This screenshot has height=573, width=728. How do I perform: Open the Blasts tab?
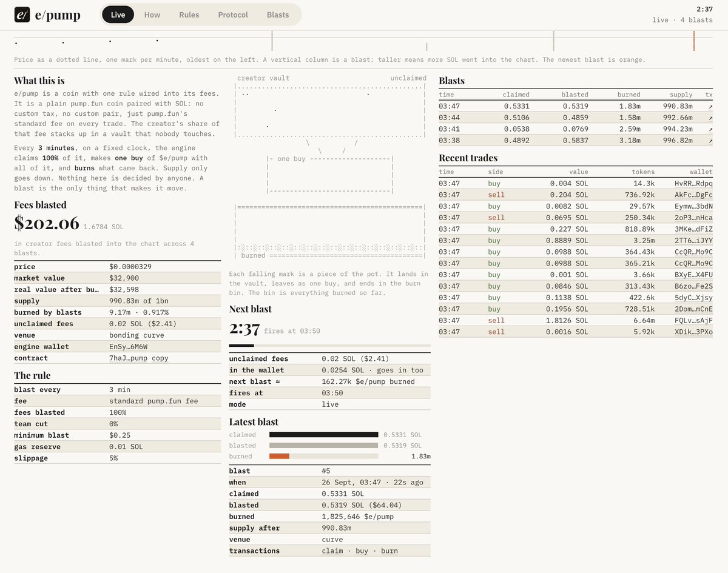(x=278, y=15)
